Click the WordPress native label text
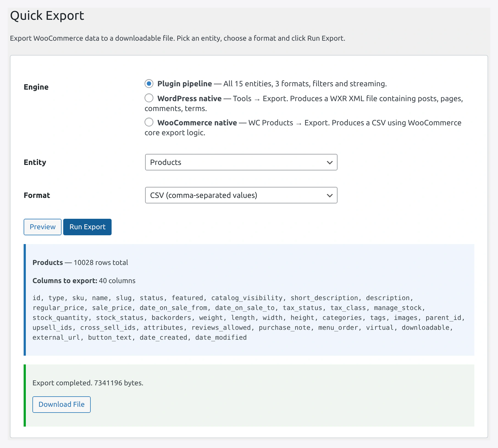 coord(189,99)
